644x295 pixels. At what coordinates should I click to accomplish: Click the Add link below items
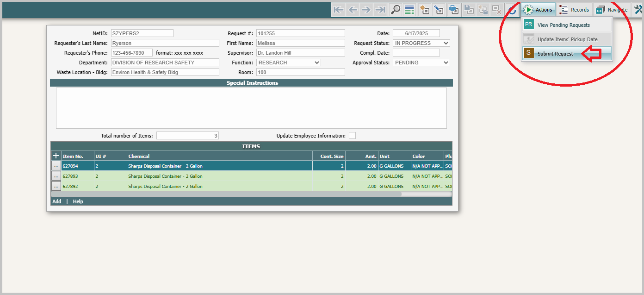57,201
